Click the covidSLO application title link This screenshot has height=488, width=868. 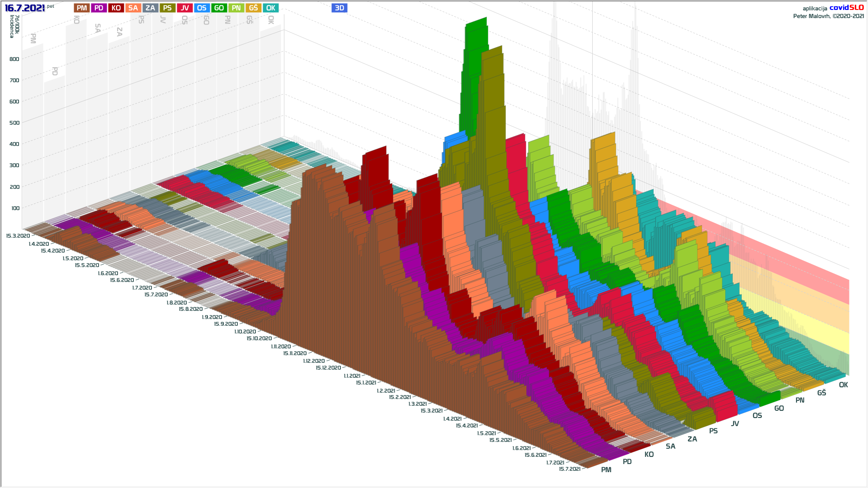point(846,8)
